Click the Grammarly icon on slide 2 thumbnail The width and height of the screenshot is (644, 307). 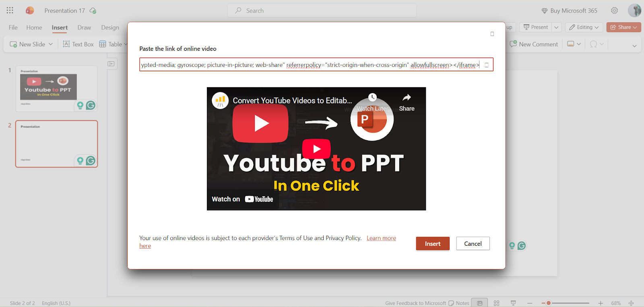pos(91,161)
